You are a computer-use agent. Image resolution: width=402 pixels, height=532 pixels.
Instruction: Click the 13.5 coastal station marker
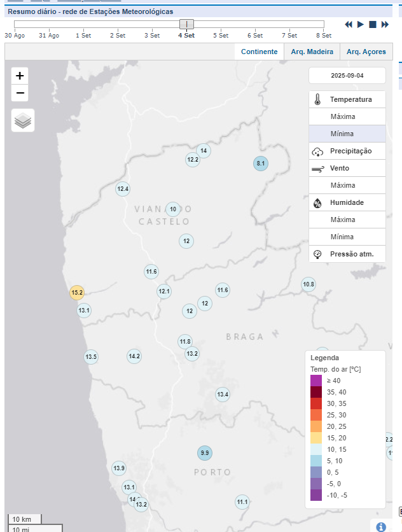tap(91, 357)
